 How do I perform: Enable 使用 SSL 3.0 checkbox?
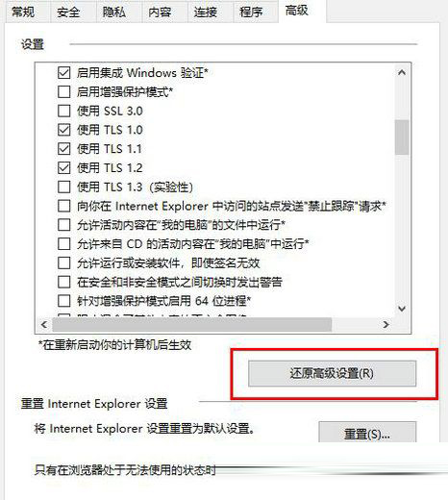pos(64,111)
